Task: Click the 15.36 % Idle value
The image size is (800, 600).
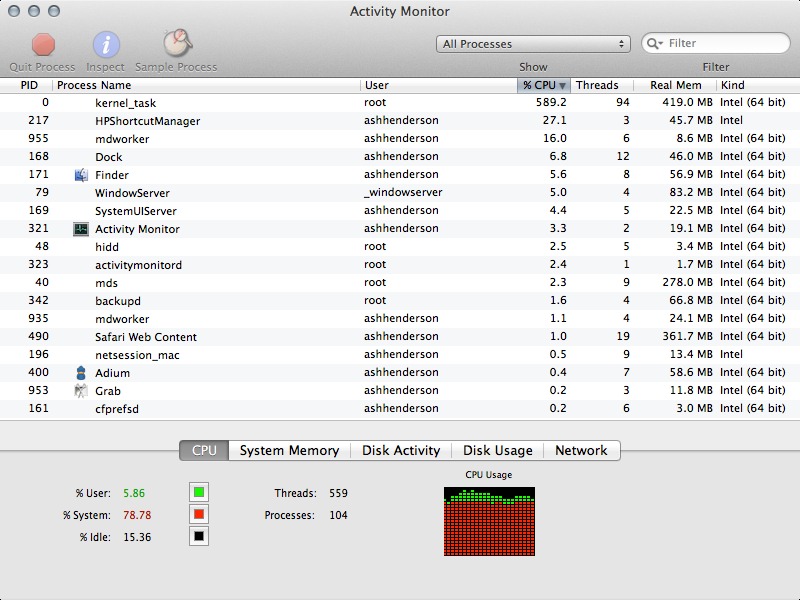Action: tap(137, 537)
